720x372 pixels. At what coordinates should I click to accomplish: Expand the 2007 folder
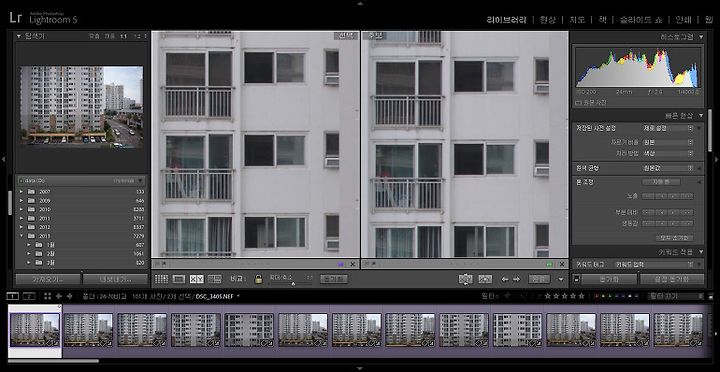21,192
